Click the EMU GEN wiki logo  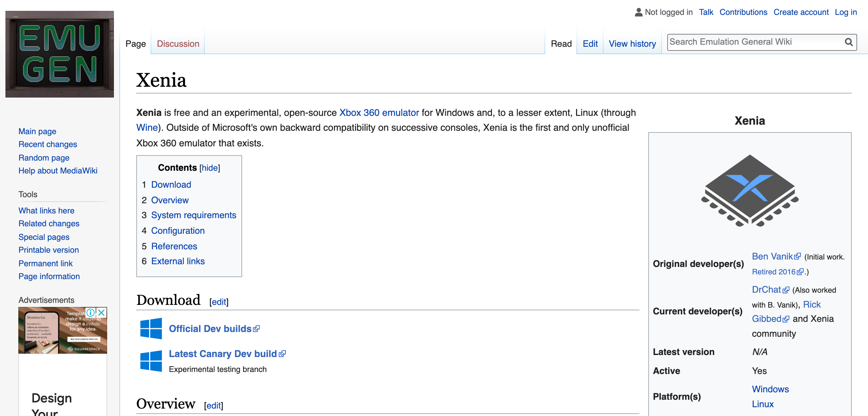60,54
